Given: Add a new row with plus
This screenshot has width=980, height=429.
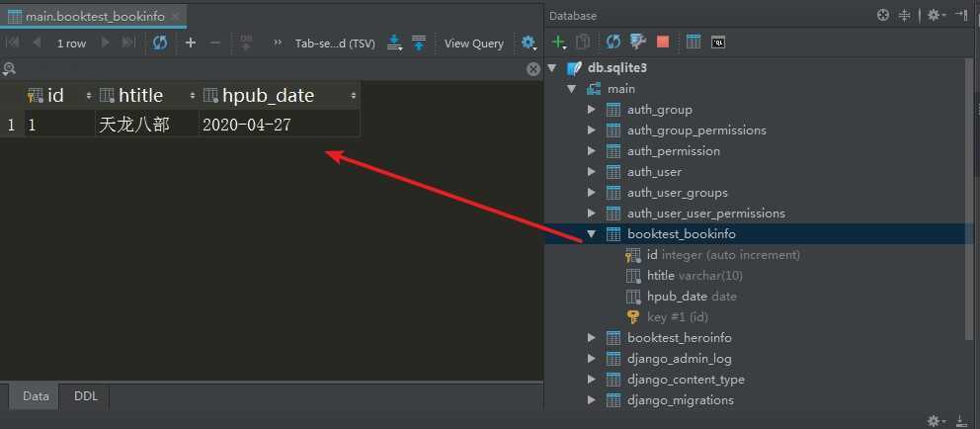Looking at the screenshot, I should click(x=191, y=43).
